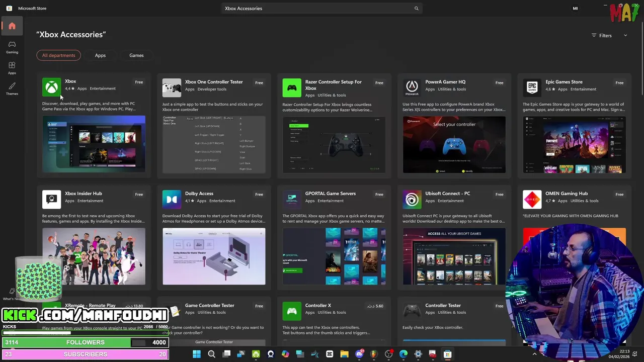The width and height of the screenshot is (644, 362).
Task: Click the Microsoft Store title bar icon
Action: click(x=9, y=9)
